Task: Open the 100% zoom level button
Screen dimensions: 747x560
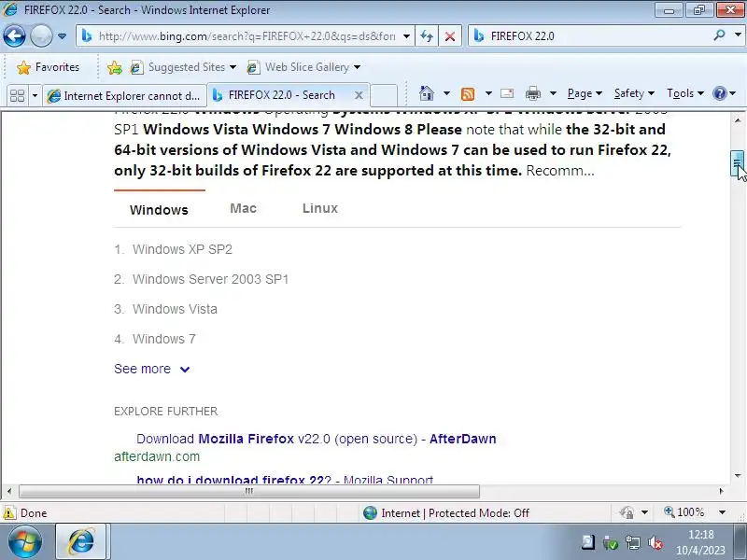Action: pos(684,512)
